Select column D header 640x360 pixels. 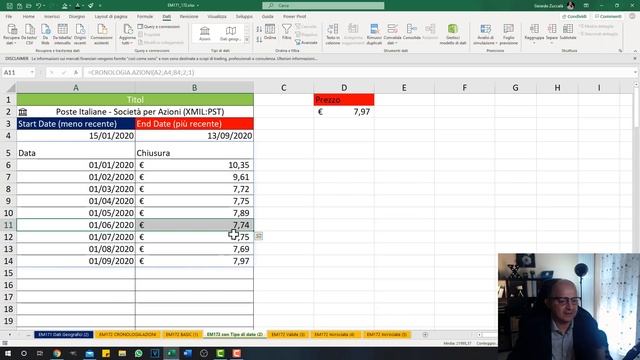pos(344,87)
